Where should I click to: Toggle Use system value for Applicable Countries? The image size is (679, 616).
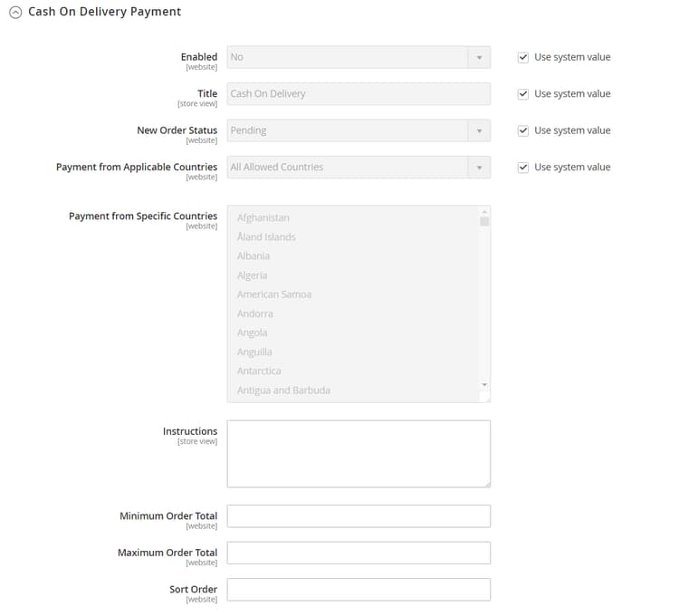point(523,168)
